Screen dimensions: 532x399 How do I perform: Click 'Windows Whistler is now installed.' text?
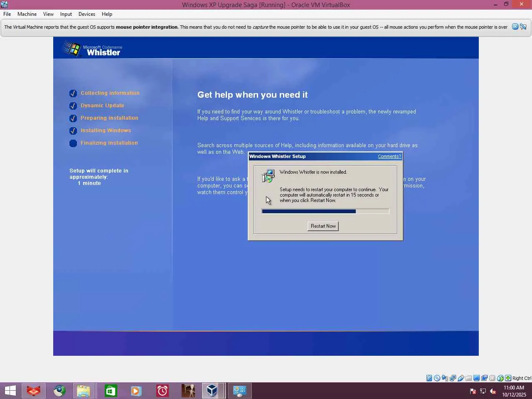[x=313, y=172]
